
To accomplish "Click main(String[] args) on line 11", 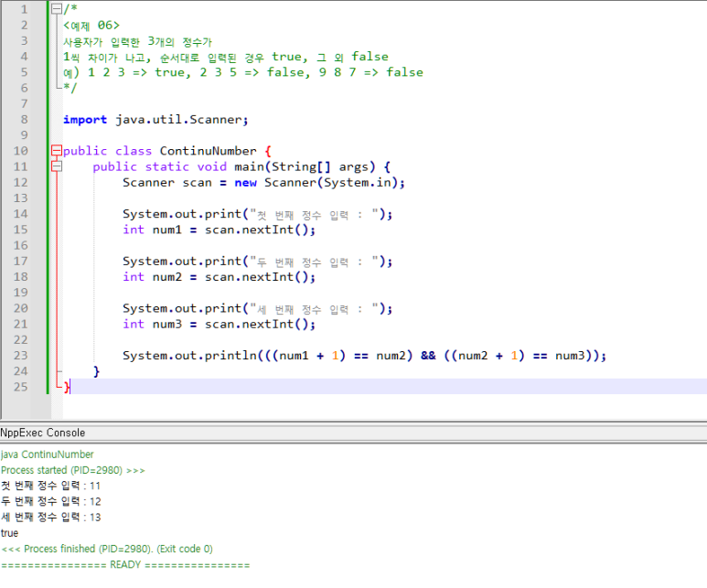I will coord(305,166).
